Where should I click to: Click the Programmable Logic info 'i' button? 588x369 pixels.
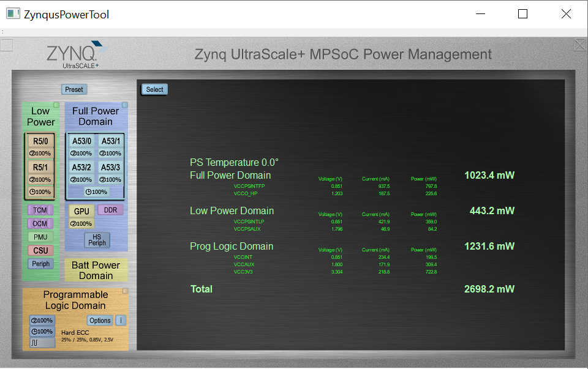[121, 321]
